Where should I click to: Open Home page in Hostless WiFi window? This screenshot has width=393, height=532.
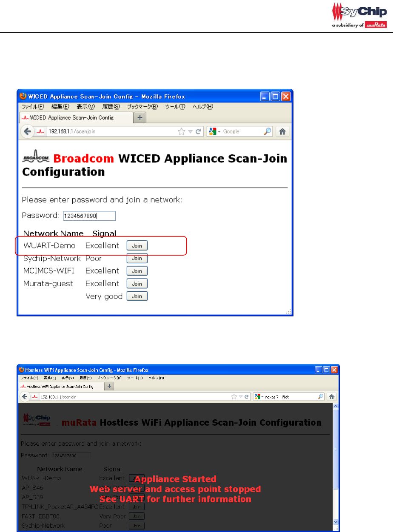pos(332,396)
